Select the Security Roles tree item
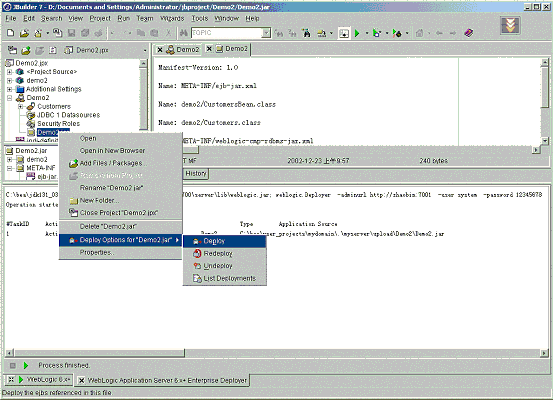This screenshot has width=553, height=400. (59, 123)
